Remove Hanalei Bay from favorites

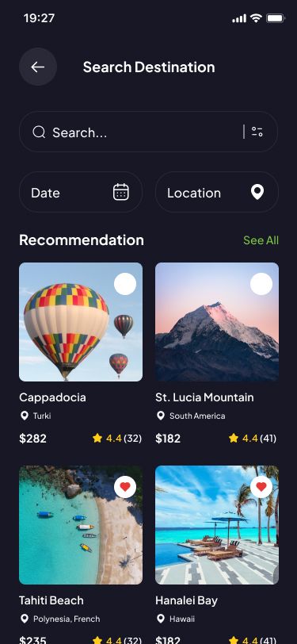[x=261, y=487]
